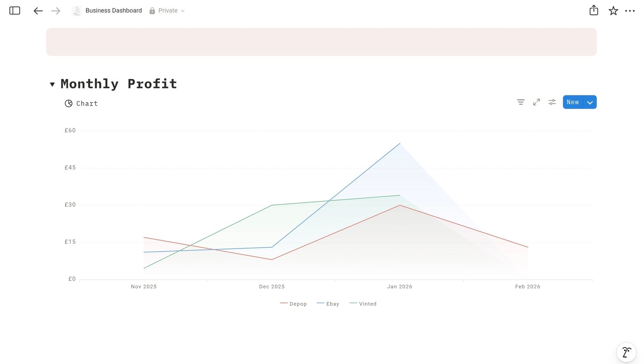Toggle the sidebar panel icon
Image resolution: width=644 pixels, height=364 pixels.
[15, 11]
